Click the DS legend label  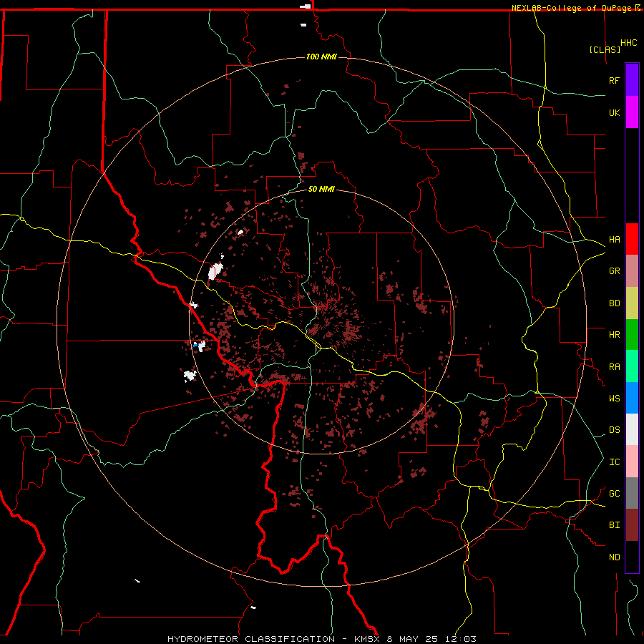614,430
